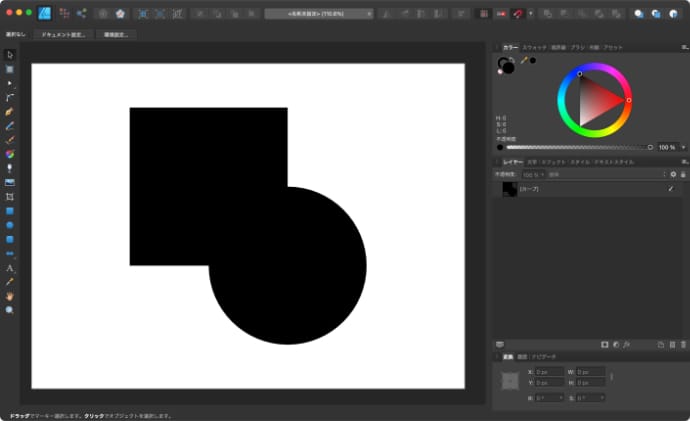
Task: Toggle the transform anchor point selector
Action: pos(510,380)
